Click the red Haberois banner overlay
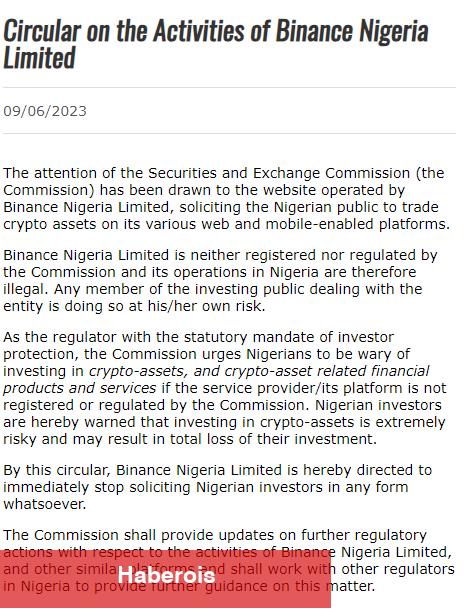473x609 pixels. click(165, 579)
